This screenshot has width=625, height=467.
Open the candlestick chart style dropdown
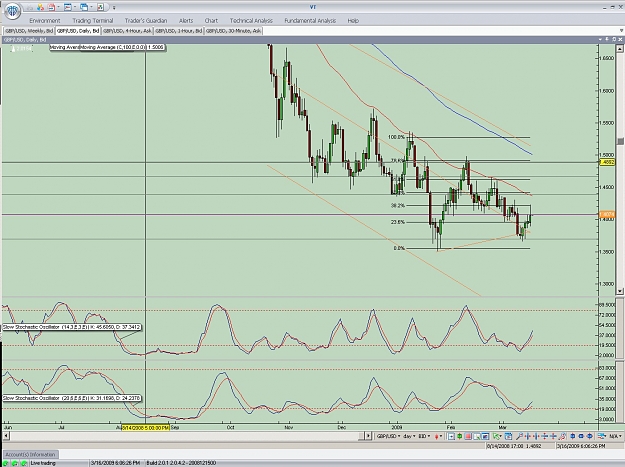438,436
